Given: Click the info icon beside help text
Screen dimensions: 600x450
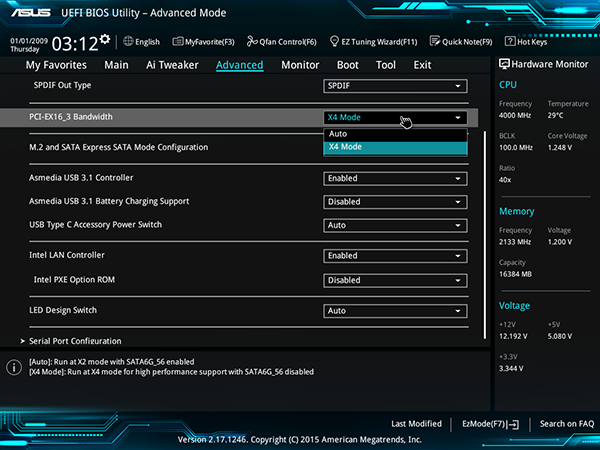Looking at the screenshot, I should [x=14, y=367].
